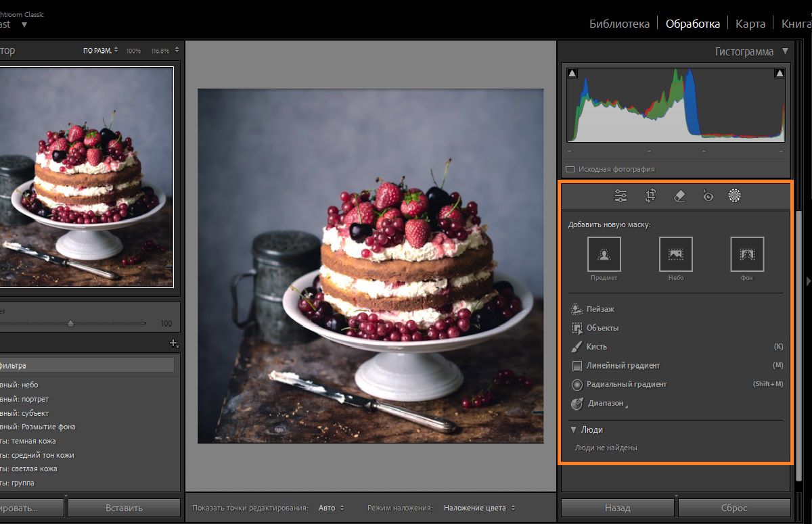812x524 pixels.
Task: Click the amount slider handle in left panel
Action: click(70, 324)
